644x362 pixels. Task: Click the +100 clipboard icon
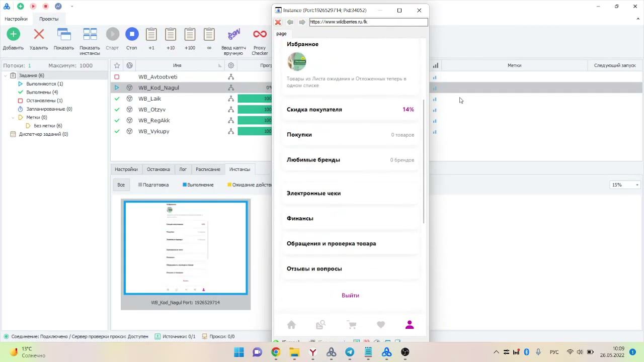click(x=190, y=34)
